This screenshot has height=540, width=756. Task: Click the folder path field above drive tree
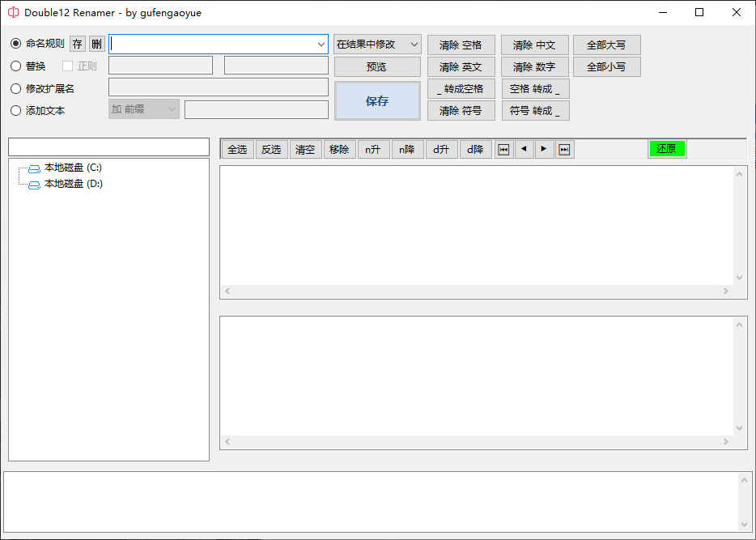[108, 147]
